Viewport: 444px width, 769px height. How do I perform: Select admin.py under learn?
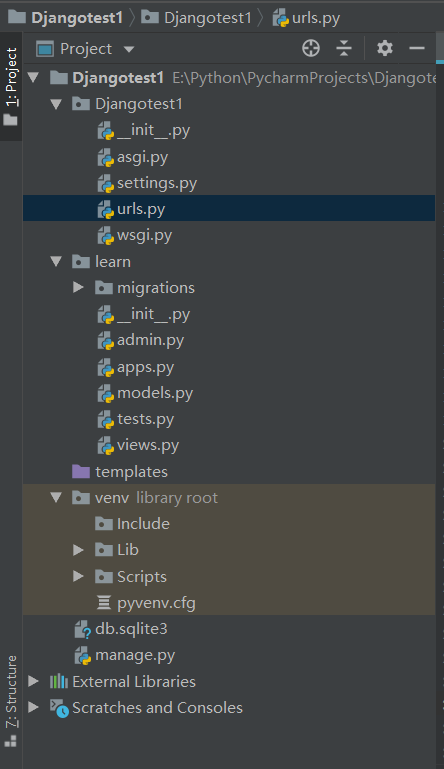[x=150, y=340]
